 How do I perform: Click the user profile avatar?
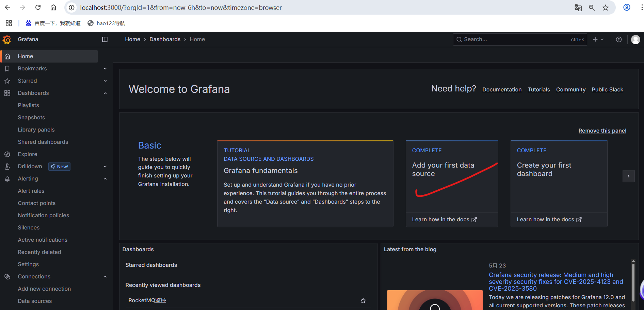(x=635, y=39)
